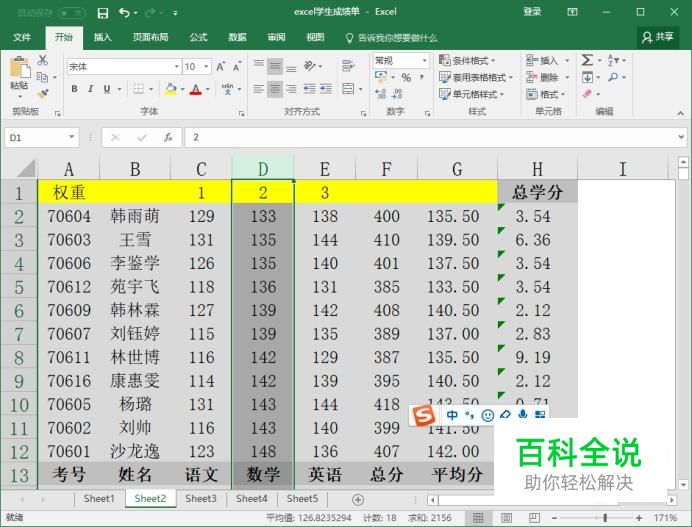Increase font size with the larger A icon
Screen dimensions: 692x527
(220, 67)
